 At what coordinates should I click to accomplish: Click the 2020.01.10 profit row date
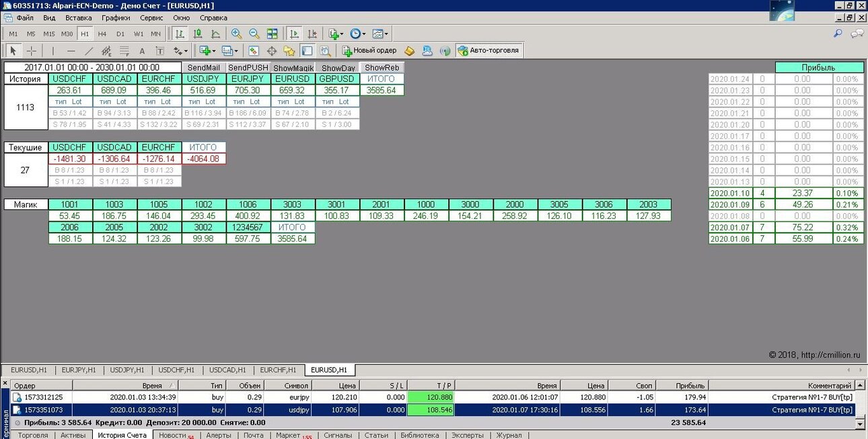729,193
